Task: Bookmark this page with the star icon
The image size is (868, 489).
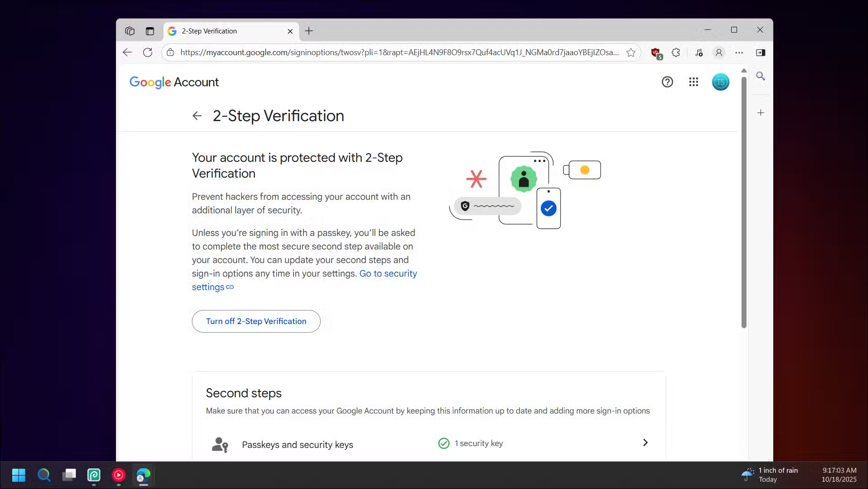Action: (631, 52)
